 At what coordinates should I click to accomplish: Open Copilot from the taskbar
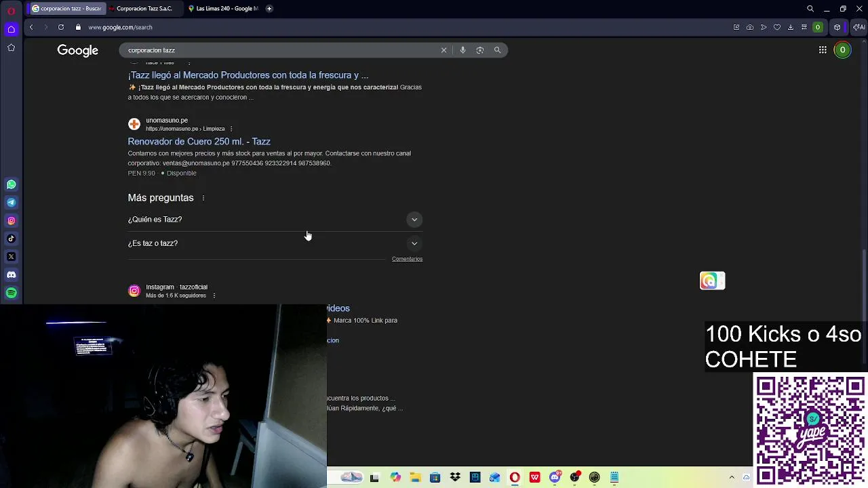(x=395, y=477)
